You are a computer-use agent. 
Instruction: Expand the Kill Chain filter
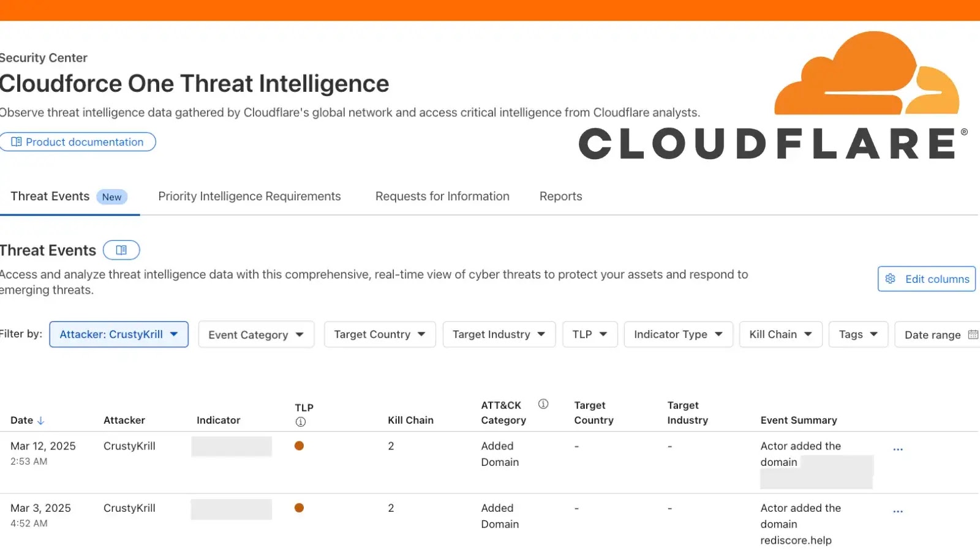click(780, 334)
